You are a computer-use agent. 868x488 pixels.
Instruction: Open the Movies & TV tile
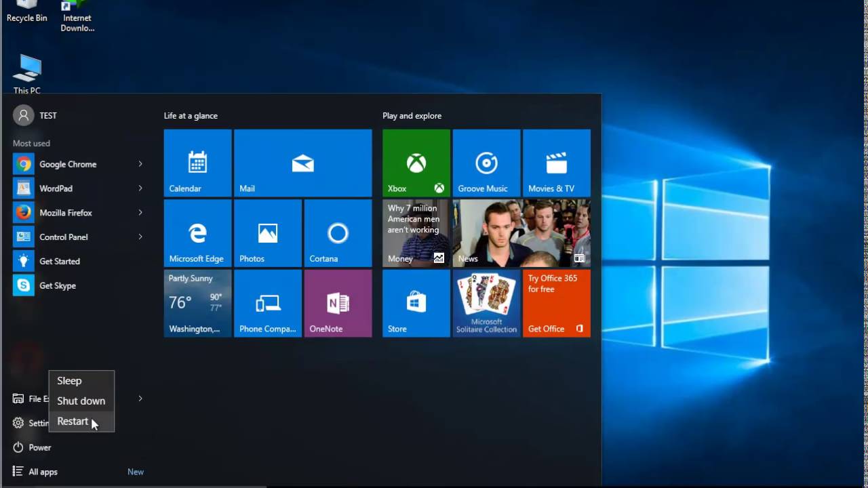click(x=556, y=163)
